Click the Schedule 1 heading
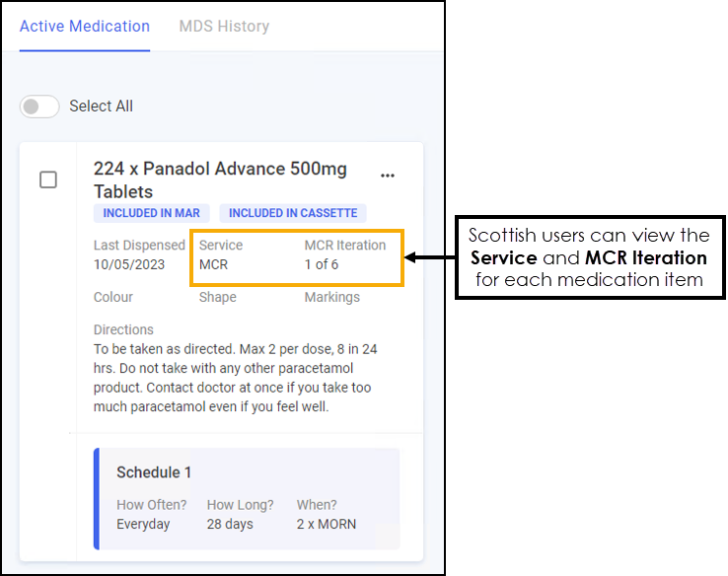This screenshot has height=576, width=728. 154,472
